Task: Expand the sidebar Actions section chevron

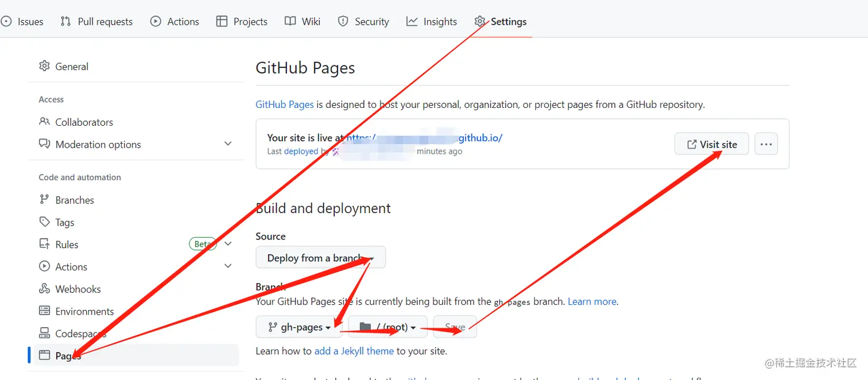Action: coord(228,266)
